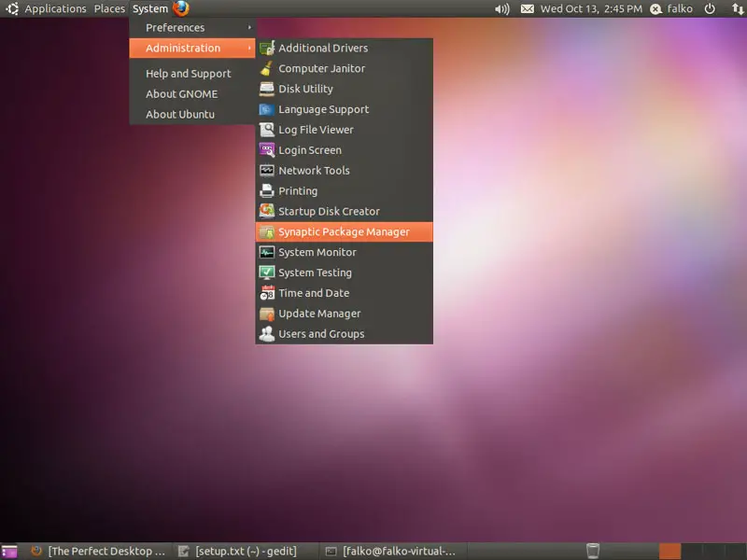The height and width of the screenshot is (560, 747).
Task: Click the network connection arrows icon
Action: 738,9
